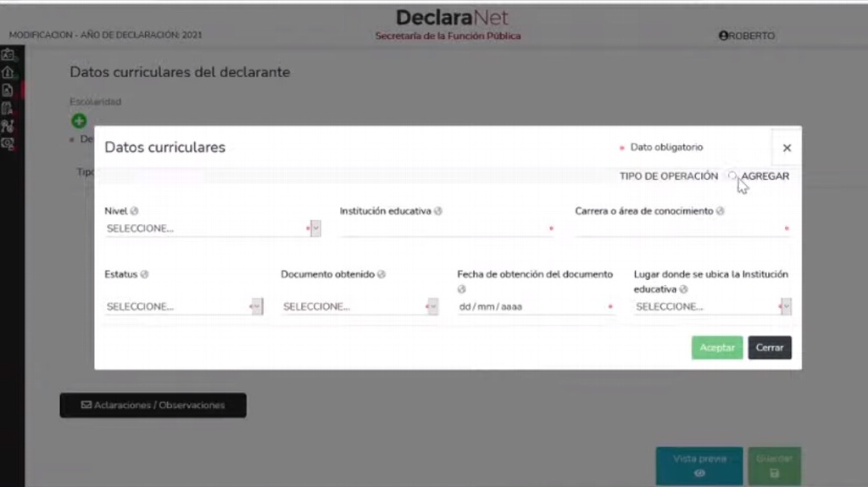868x487 pixels.
Task: Click the Fecha de obtención date field
Action: point(536,306)
